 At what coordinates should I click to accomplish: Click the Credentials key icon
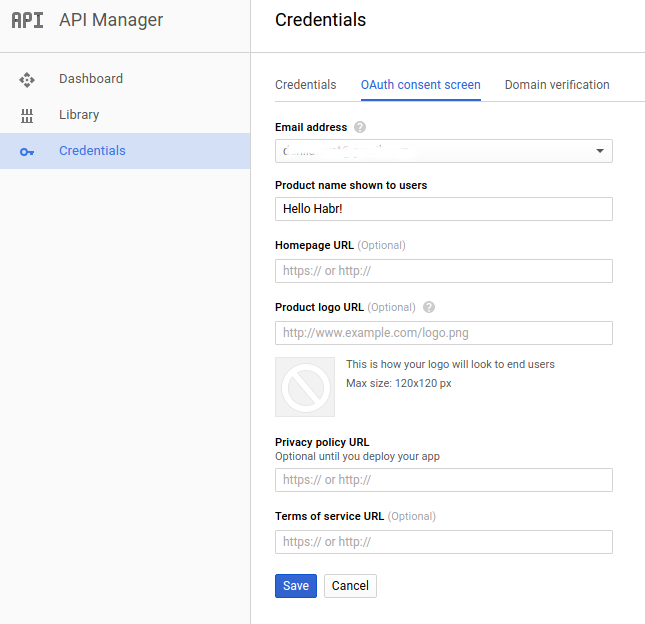(x=27, y=152)
